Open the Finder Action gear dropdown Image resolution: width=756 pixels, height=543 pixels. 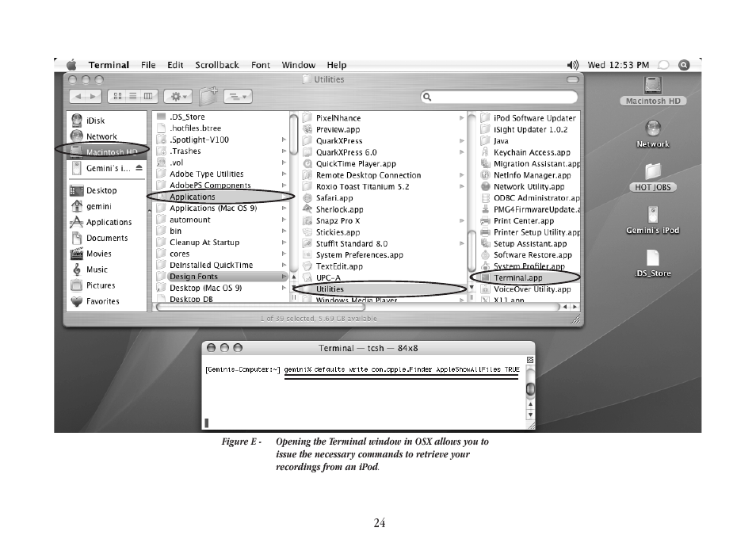pyautogui.click(x=178, y=97)
